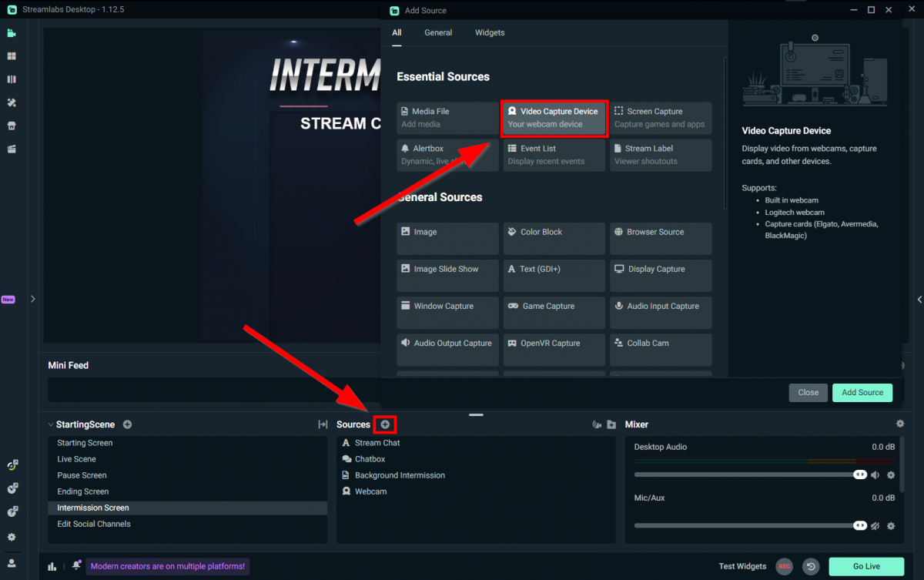Click the Add Source list scrollbar
The height and width of the screenshot is (580, 924).
(x=725, y=132)
